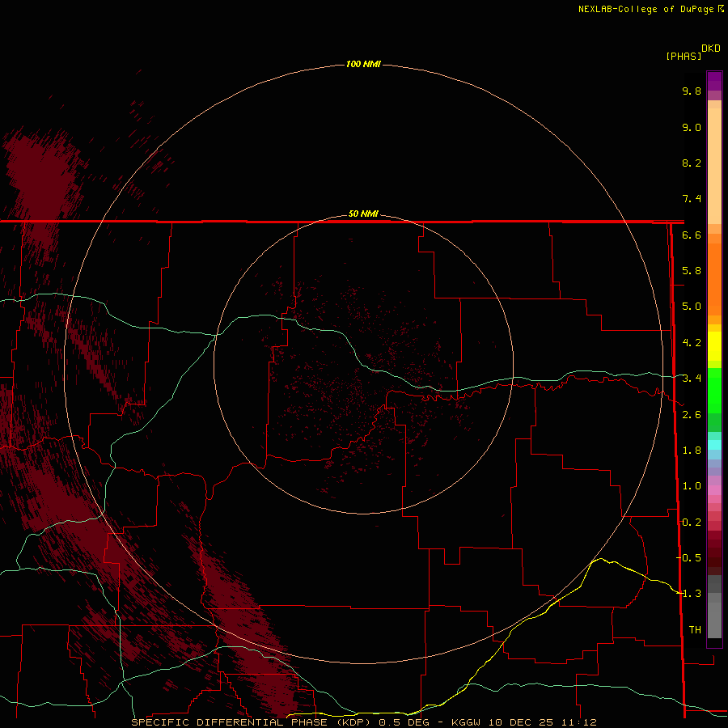Click the 100 NMI range ring label
The height and width of the screenshot is (728, 728).
363,64
